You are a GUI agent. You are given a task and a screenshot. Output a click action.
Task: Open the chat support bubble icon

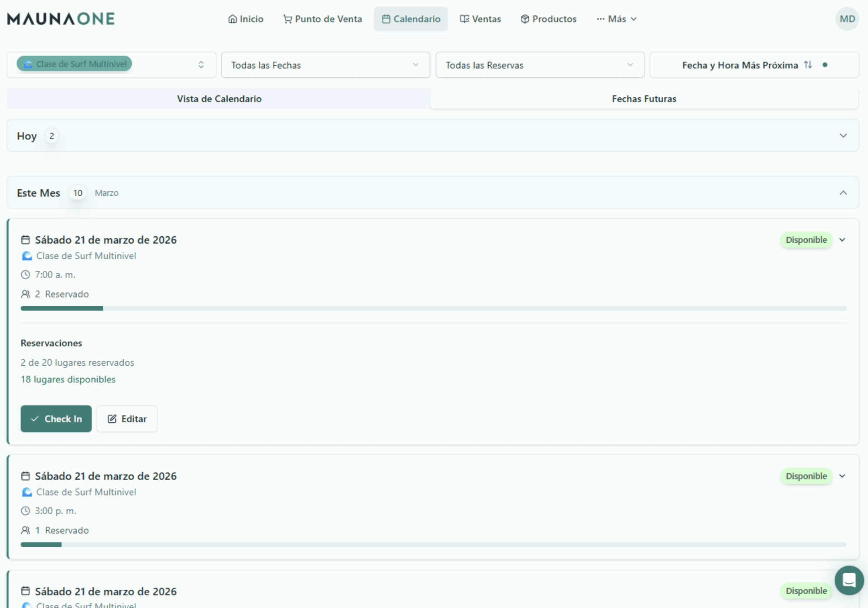(x=848, y=580)
